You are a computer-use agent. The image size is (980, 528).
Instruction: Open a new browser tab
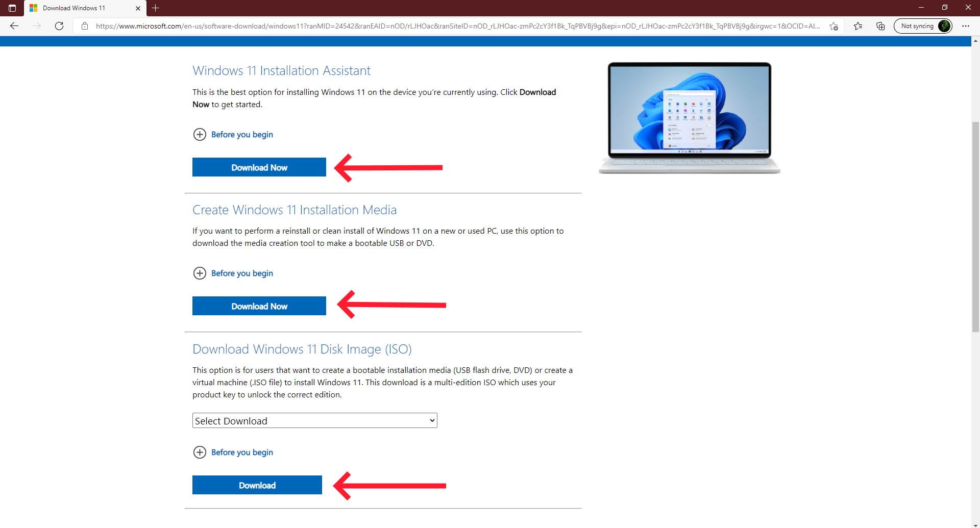[x=156, y=8]
